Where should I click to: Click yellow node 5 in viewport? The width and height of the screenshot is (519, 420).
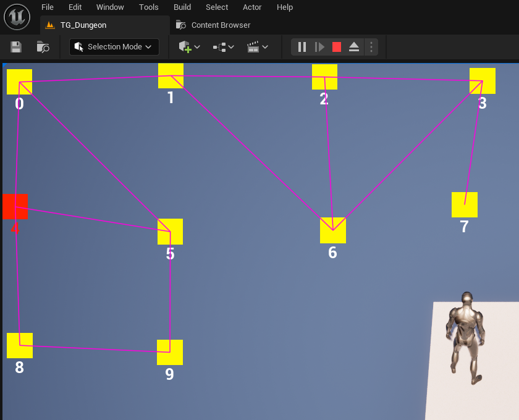pos(170,232)
